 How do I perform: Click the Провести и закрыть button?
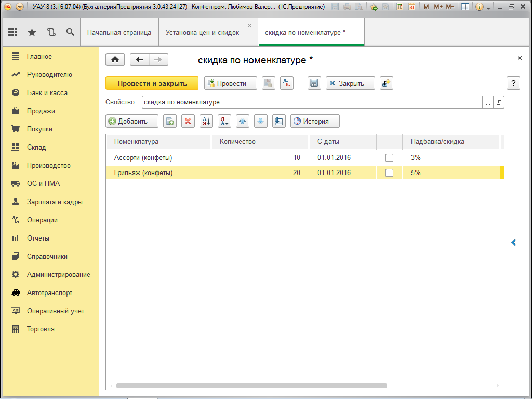pyautogui.click(x=152, y=83)
